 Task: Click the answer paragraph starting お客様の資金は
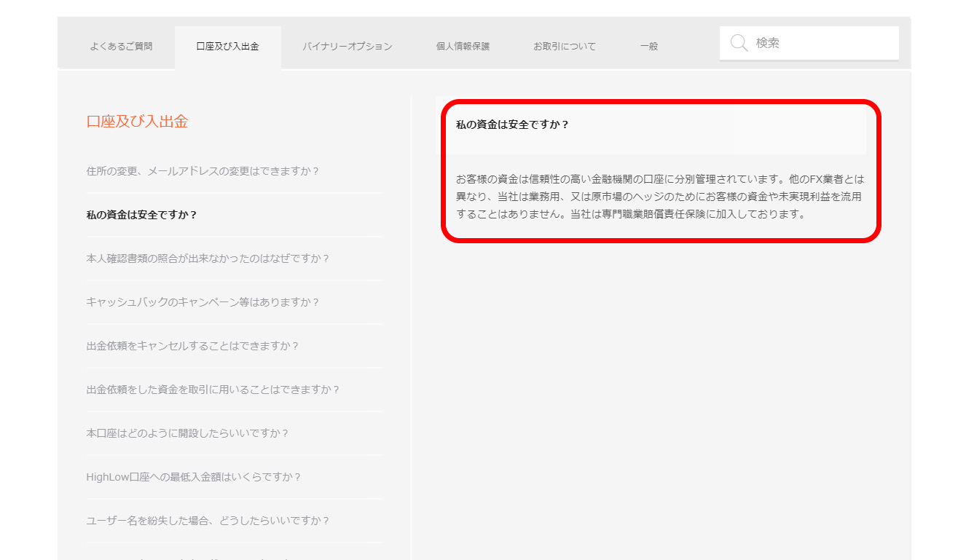tap(660, 197)
